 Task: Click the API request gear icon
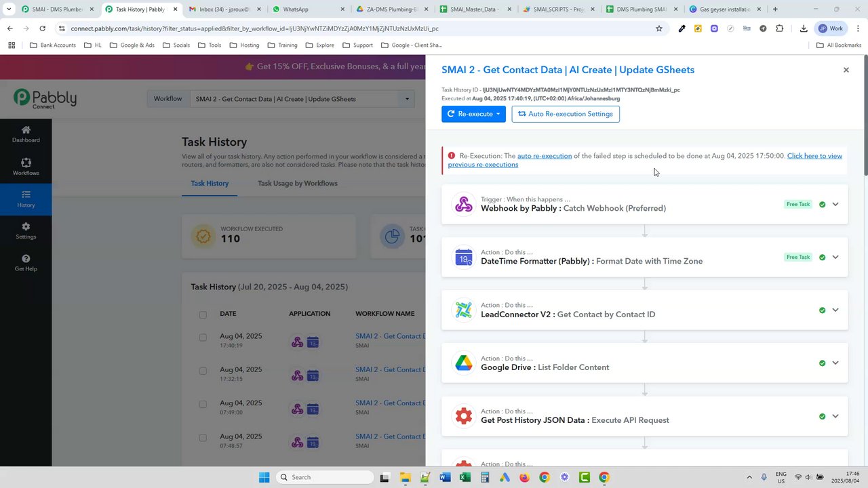pyautogui.click(x=464, y=416)
